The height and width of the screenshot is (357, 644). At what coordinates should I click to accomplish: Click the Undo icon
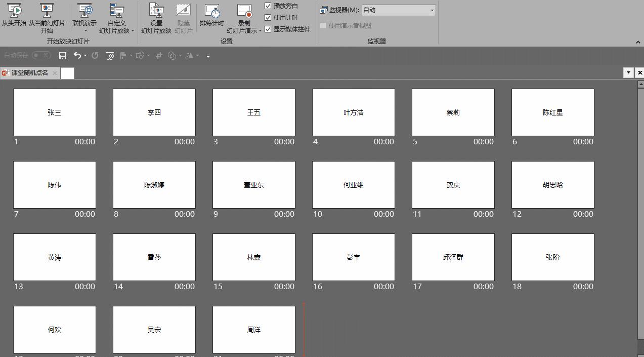coord(77,56)
